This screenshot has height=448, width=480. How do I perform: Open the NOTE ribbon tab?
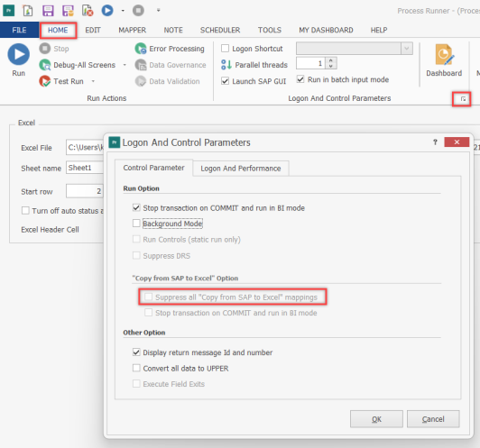(x=173, y=30)
